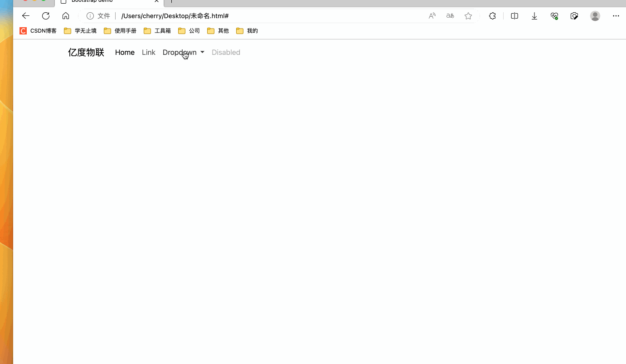Select the Home nav item

(x=125, y=53)
